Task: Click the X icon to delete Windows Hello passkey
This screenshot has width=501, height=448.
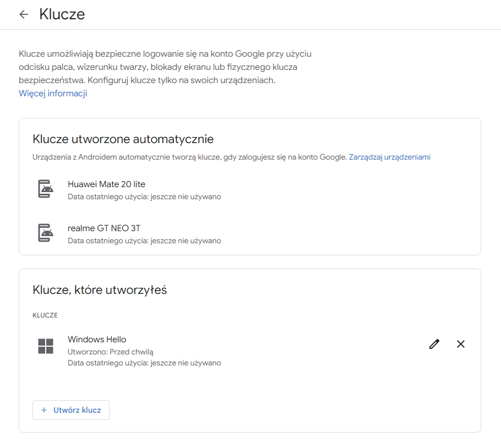Action: 461,344
